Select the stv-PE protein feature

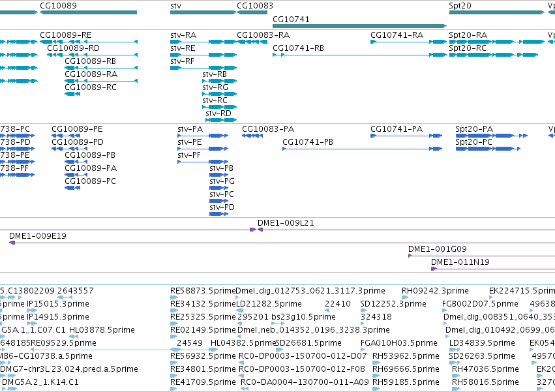(x=203, y=149)
